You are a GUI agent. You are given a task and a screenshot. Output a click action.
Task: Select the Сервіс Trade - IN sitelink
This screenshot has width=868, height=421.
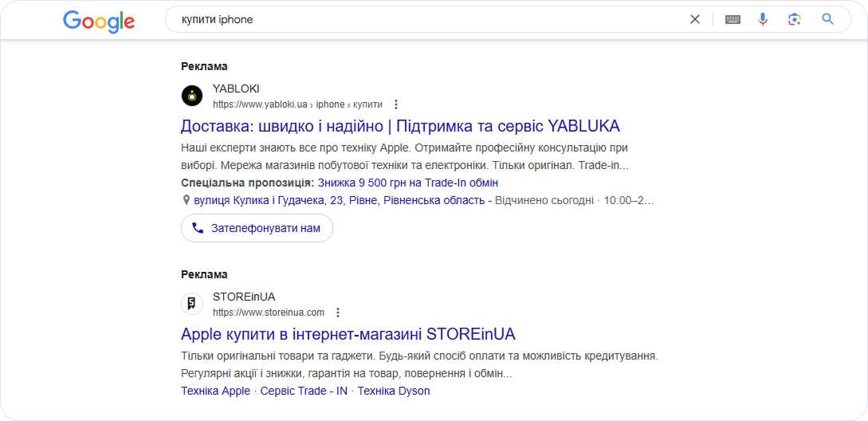point(304,391)
